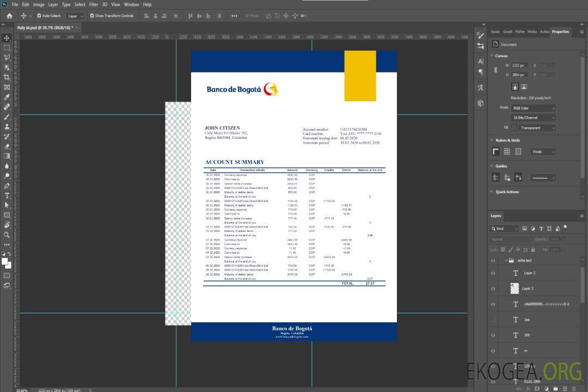588x392 pixels.
Task: Open the Filter menu
Action: (x=94, y=4)
